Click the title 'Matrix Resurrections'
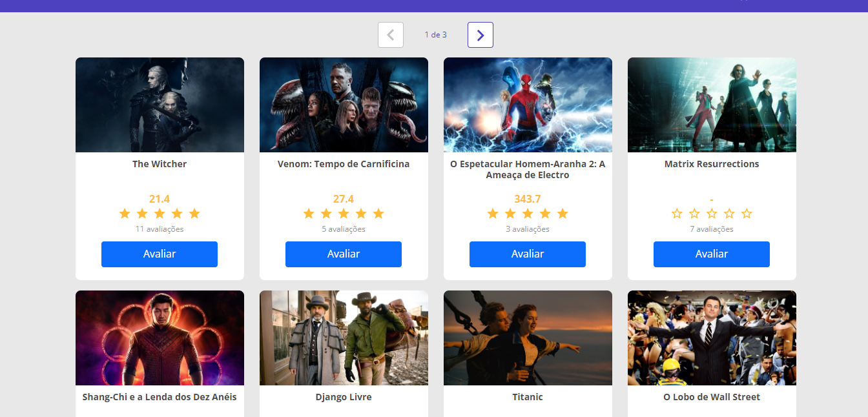868x417 pixels. (712, 164)
